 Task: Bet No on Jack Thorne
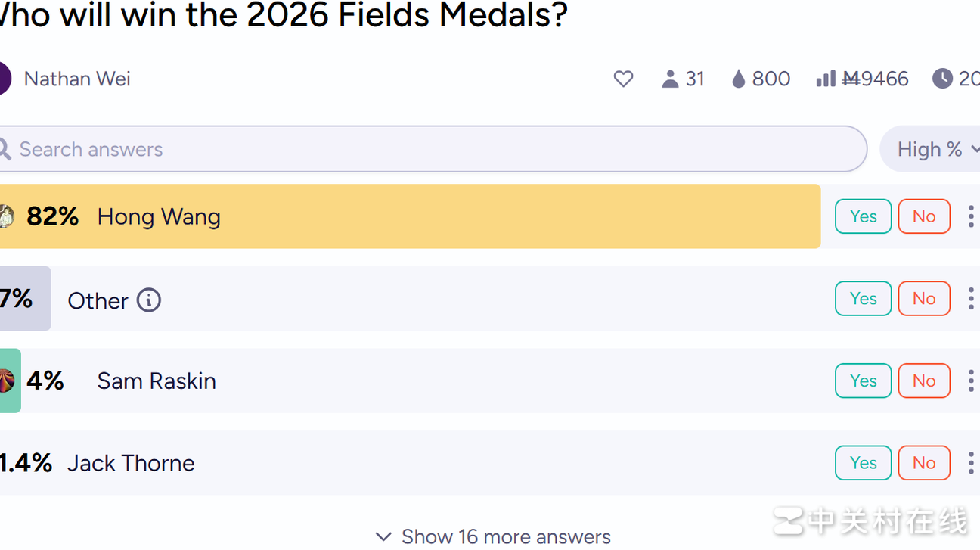click(x=923, y=463)
